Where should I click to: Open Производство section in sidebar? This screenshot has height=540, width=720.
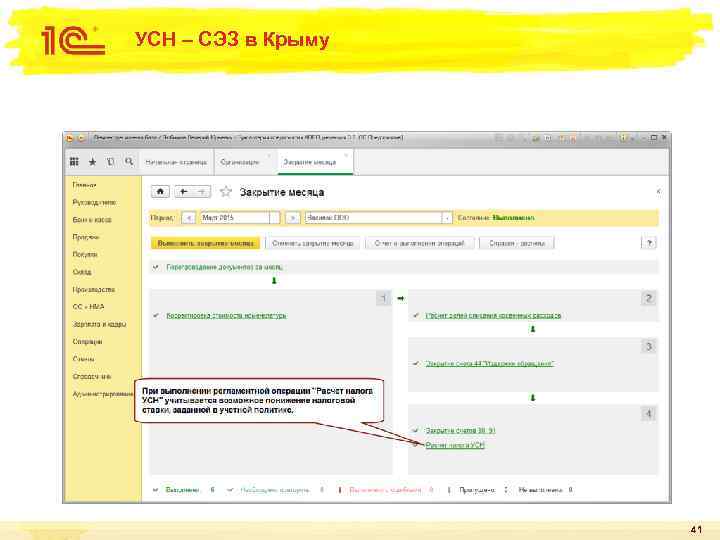point(94,289)
